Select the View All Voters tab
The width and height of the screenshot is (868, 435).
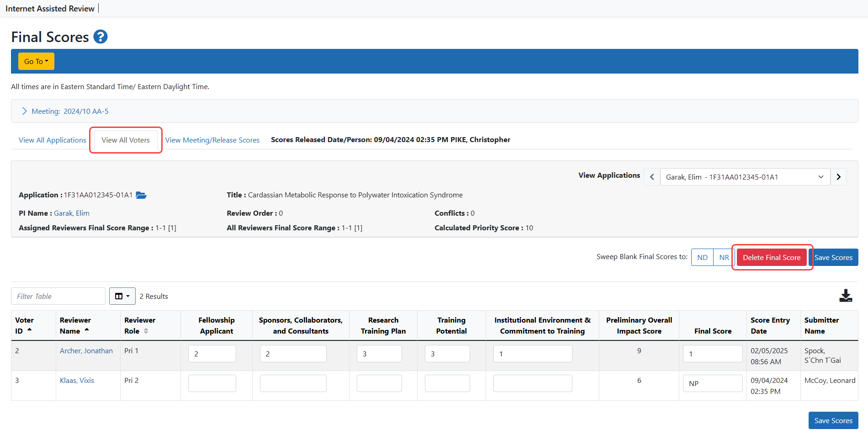pyautogui.click(x=126, y=140)
